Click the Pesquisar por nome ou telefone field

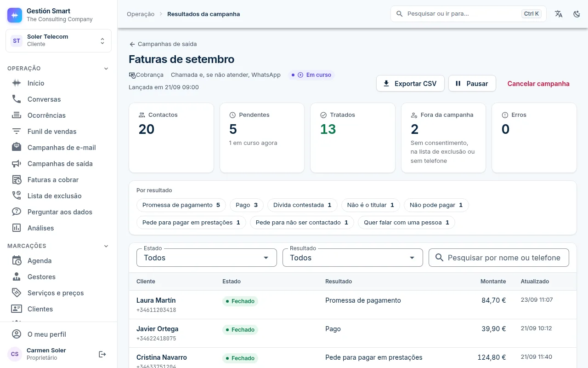(x=499, y=258)
